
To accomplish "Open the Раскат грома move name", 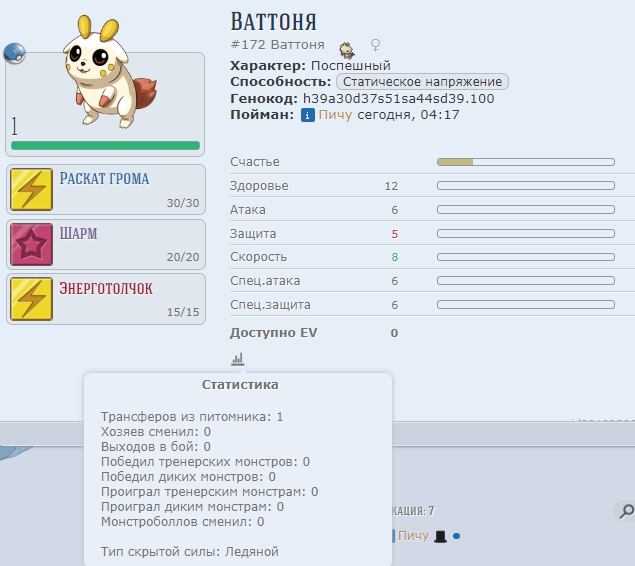I will [104, 179].
